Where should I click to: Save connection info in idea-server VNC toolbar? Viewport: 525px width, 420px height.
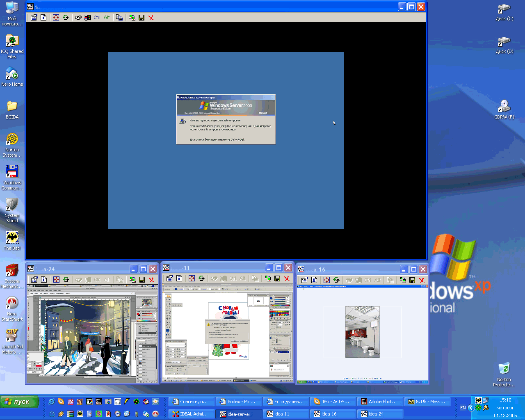(x=142, y=18)
